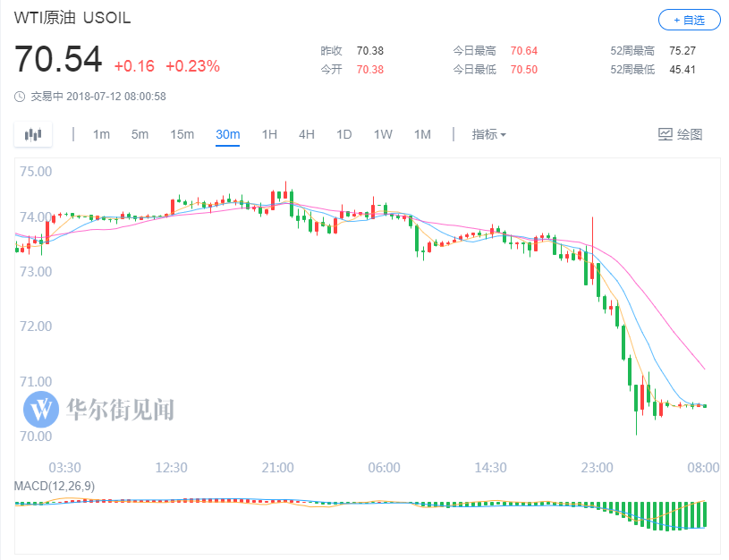The height and width of the screenshot is (560, 729).
Task: Click the 23:00 time axis label
Action: coord(597,468)
